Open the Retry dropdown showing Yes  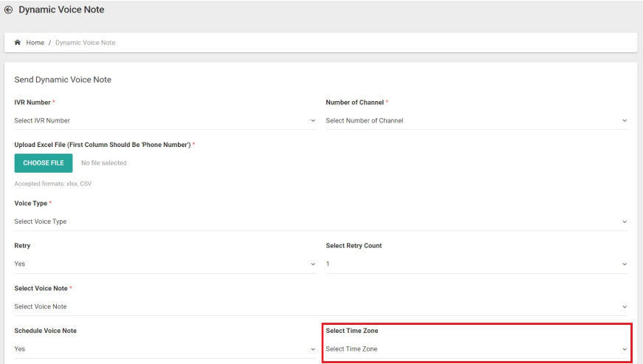click(165, 264)
